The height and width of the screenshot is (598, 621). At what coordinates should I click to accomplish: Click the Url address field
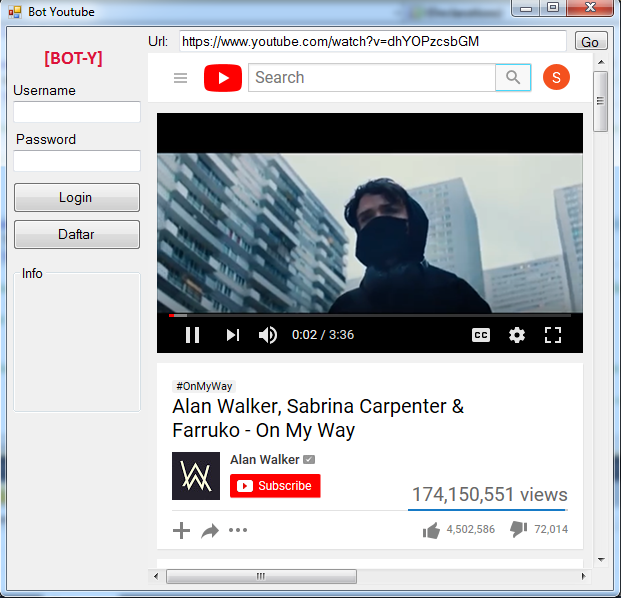[372, 41]
